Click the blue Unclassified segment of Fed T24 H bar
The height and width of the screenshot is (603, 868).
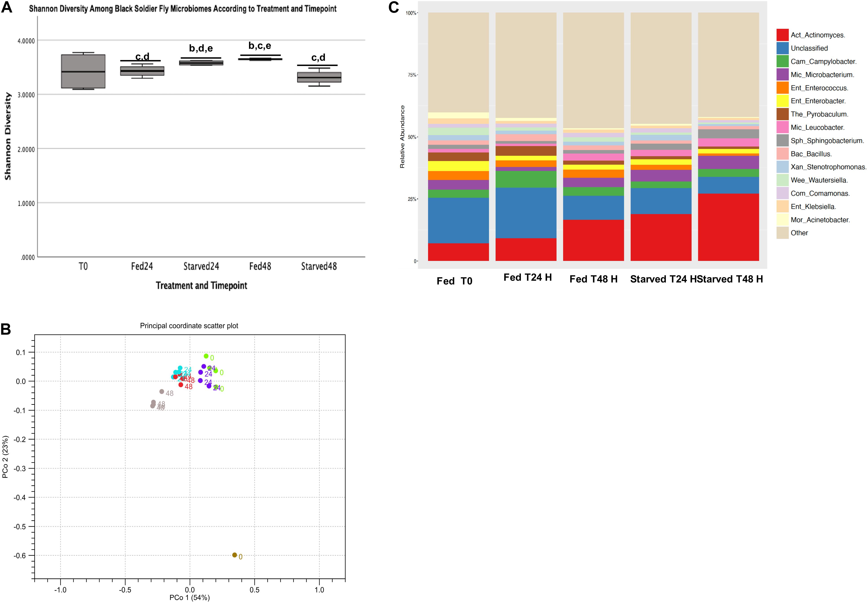click(x=526, y=213)
